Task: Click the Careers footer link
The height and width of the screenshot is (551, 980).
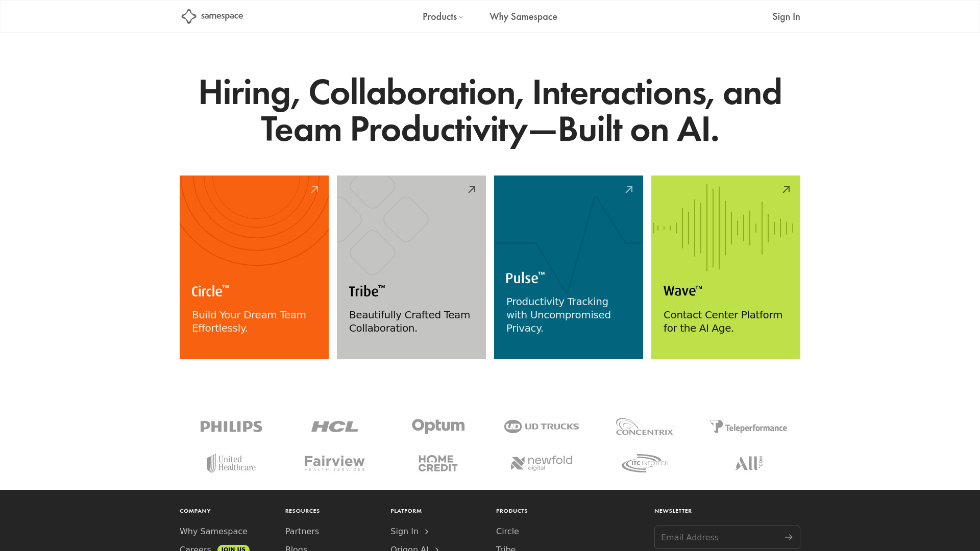Action: [194, 547]
